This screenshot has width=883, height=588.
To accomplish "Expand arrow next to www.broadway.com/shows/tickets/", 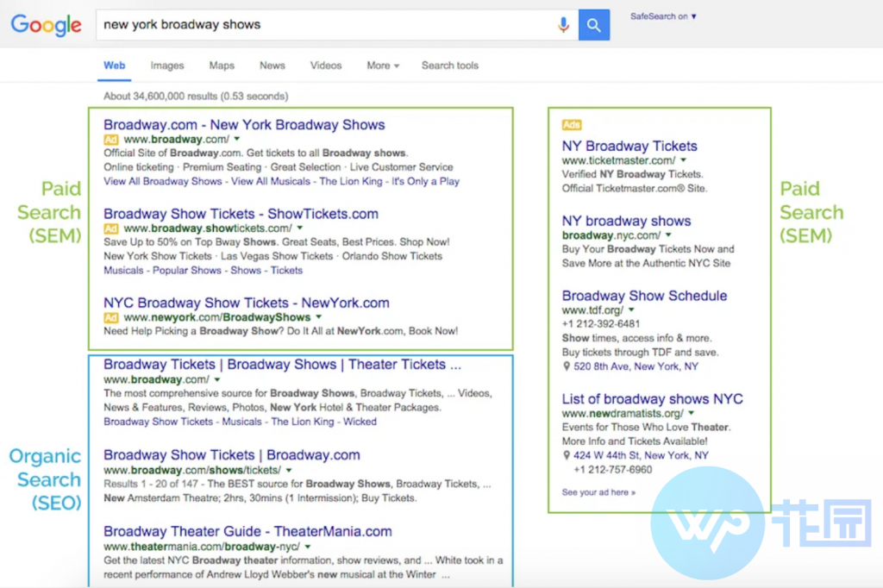I will [289, 470].
